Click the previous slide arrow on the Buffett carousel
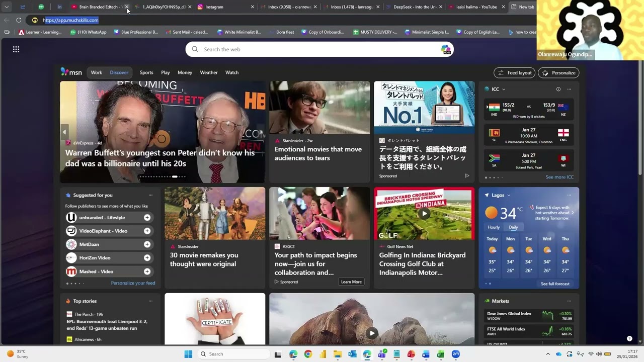The width and height of the screenshot is (644, 362). pos(64,132)
